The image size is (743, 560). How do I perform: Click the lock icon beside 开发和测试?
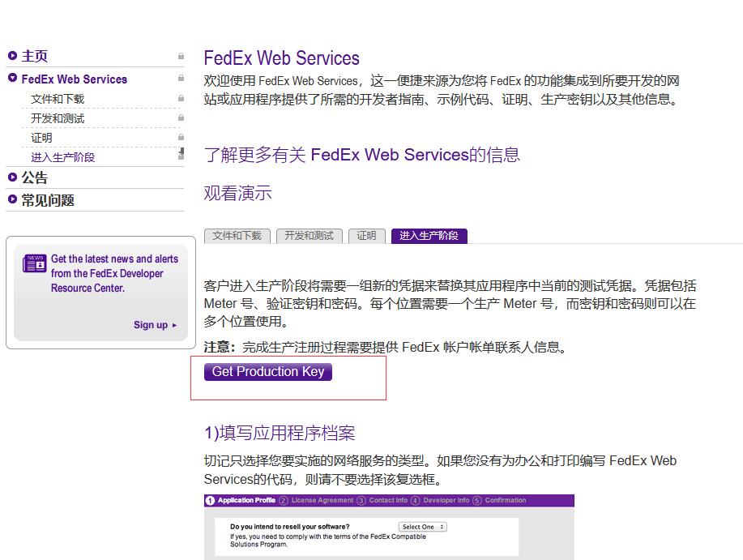point(181,118)
